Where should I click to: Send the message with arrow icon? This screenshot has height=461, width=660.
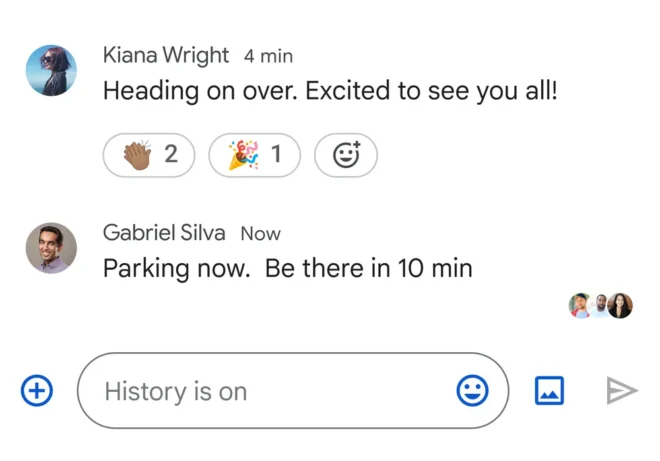tap(622, 391)
